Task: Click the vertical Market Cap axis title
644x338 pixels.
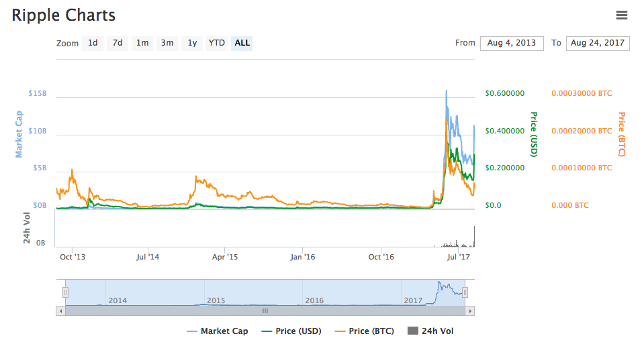Action: click(x=19, y=134)
